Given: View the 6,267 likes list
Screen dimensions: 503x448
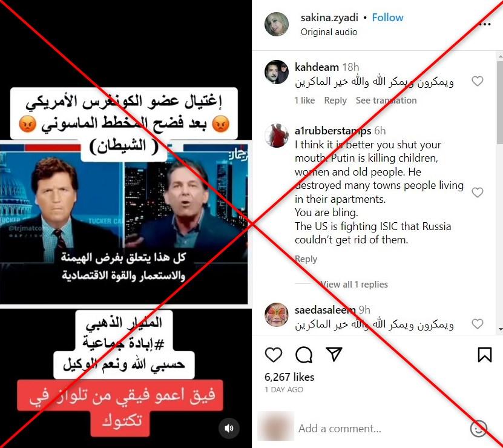Looking at the screenshot, I should 289,377.
